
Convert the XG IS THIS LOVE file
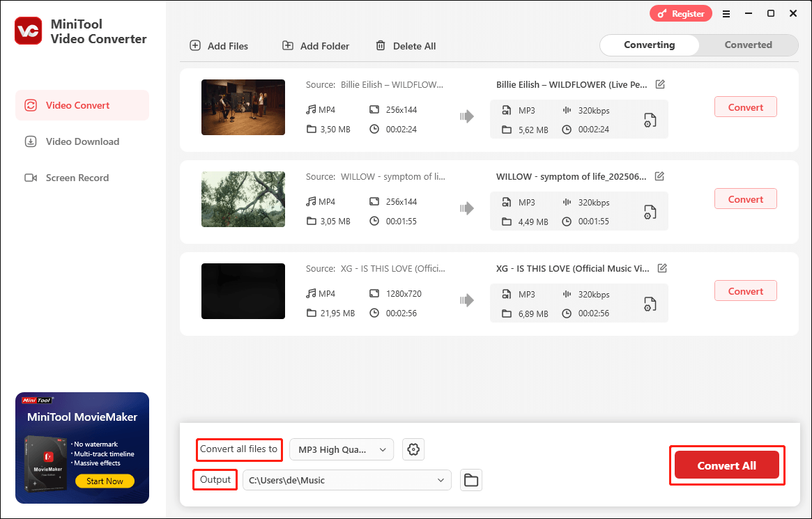pyautogui.click(x=746, y=291)
